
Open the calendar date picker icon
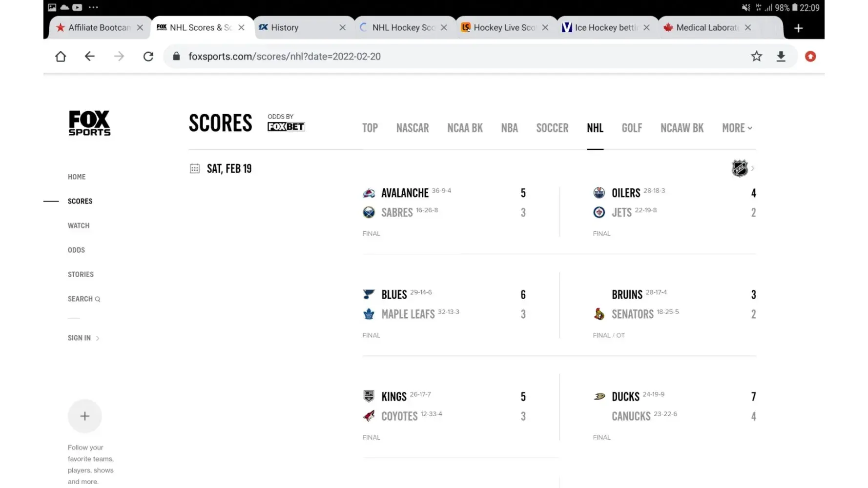(194, 169)
